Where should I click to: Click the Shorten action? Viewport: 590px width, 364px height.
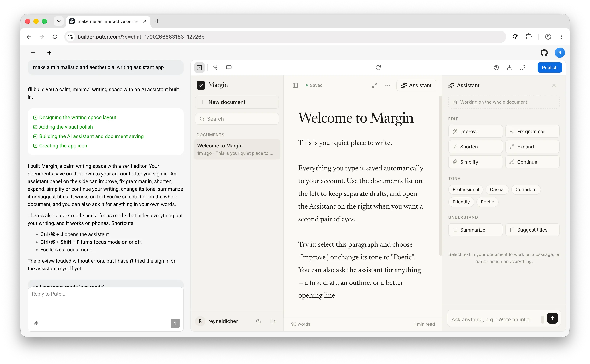tap(475, 147)
